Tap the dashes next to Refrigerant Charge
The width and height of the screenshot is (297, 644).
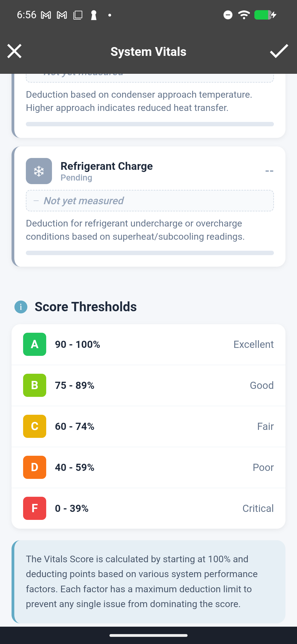coord(270,171)
